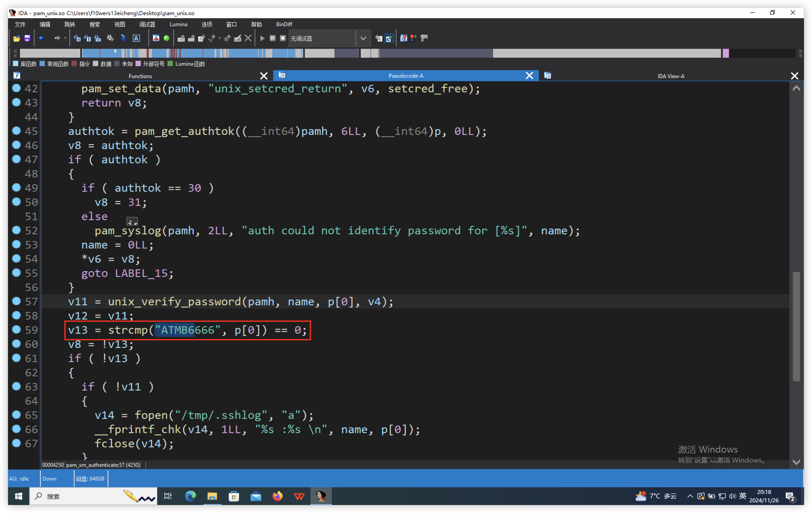This screenshot has width=812, height=513.
Task: Click the blue curved down arrow icon
Action: coord(123,38)
